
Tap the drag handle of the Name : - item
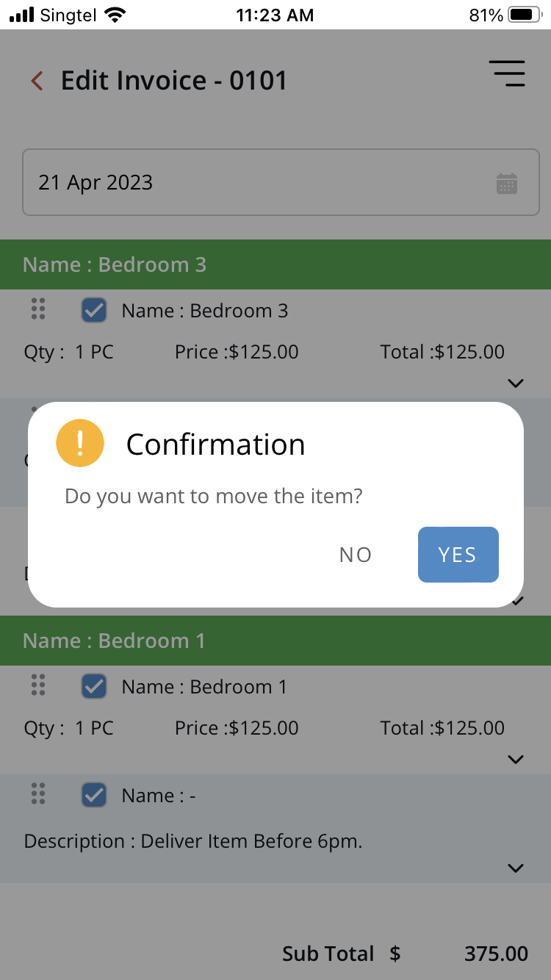point(38,794)
